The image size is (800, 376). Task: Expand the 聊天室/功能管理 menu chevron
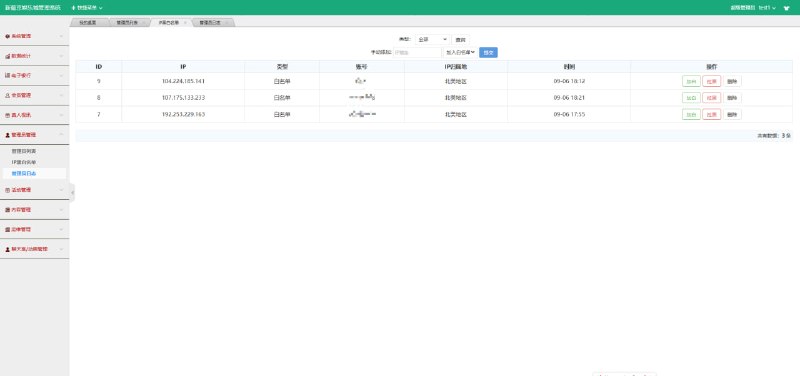click(x=61, y=249)
